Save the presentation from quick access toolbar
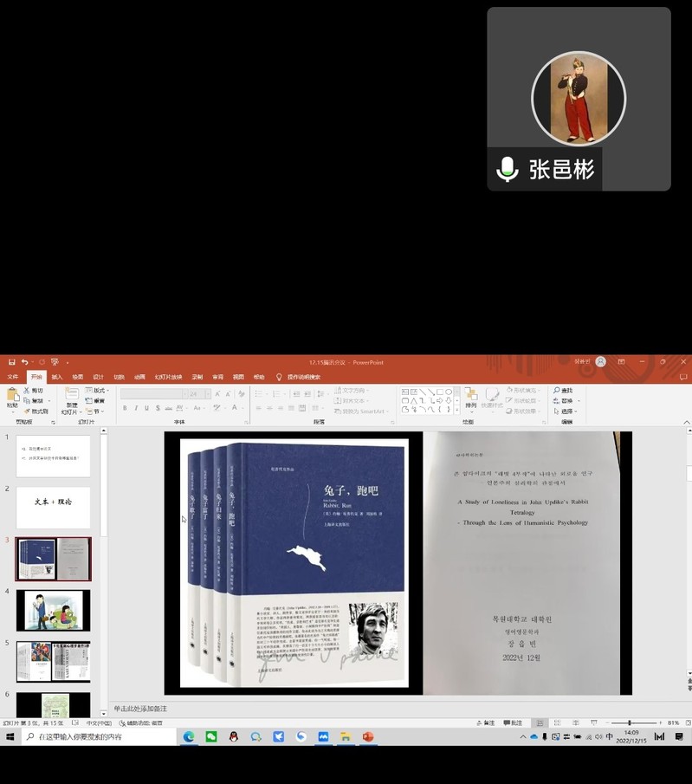 click(11, 362)
